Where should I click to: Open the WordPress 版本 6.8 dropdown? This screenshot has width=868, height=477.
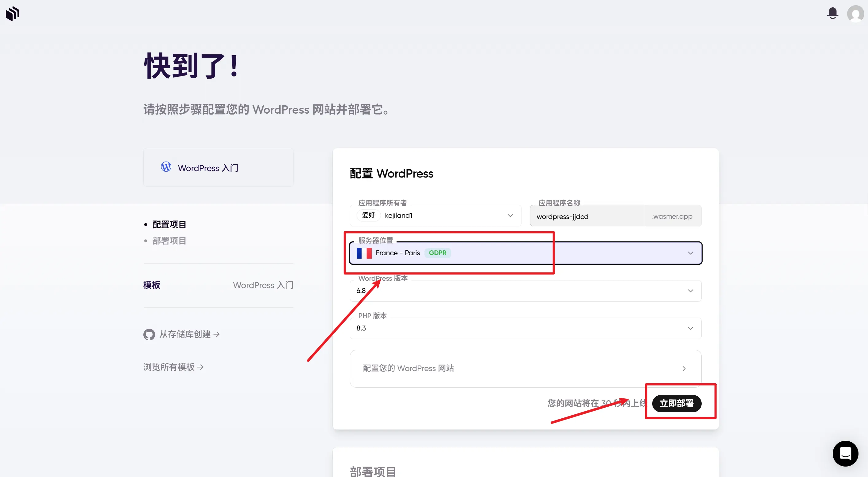pyautogui.click(x=526, y=291)
